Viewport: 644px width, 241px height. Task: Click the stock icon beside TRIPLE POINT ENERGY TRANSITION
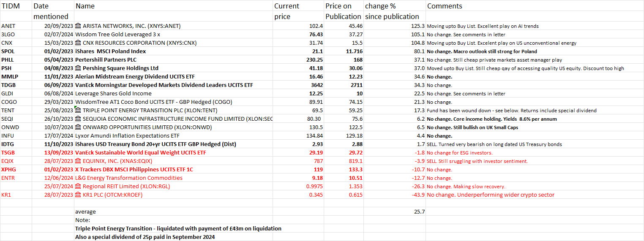(78, 111)
